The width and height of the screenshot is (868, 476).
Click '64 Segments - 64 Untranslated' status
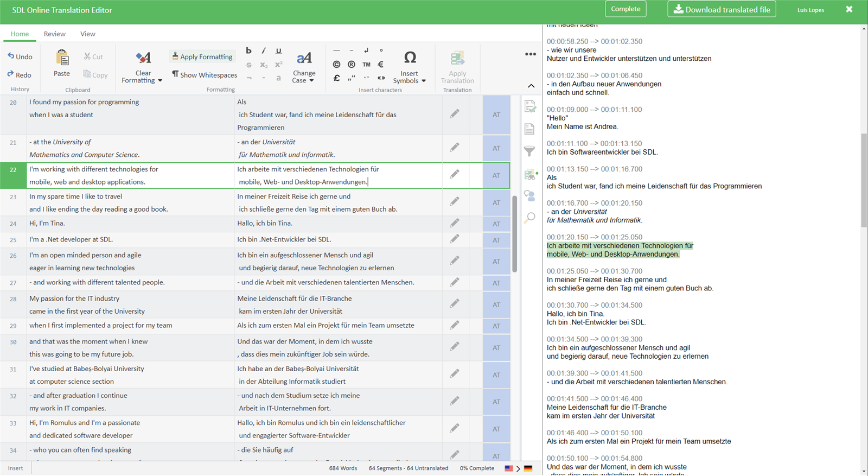click(409, 468)
